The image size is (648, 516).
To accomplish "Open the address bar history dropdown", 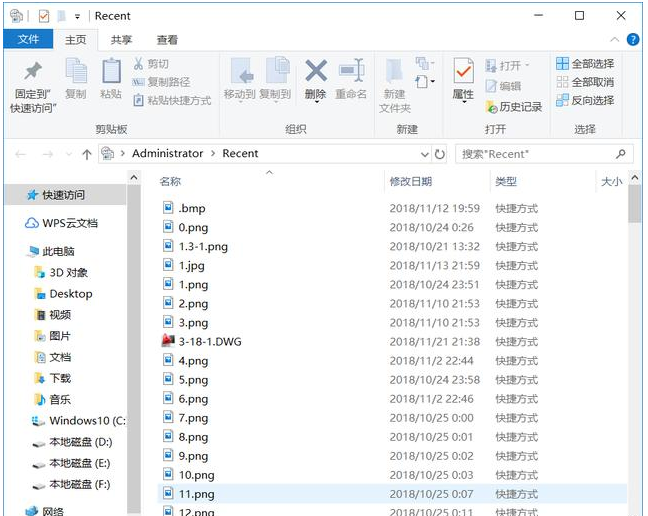I will point(424,155).
